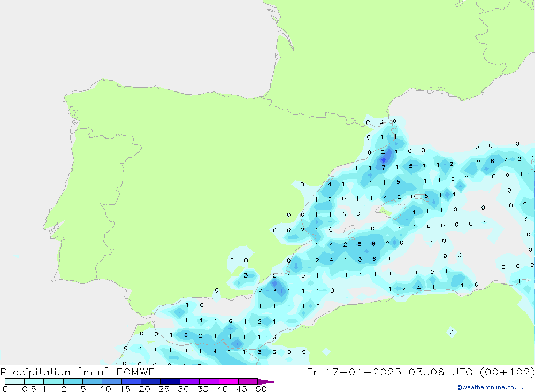Click the weatheronline.co.uk copyright link
This screenshot has width=535, height=392.
click(490, 387)
